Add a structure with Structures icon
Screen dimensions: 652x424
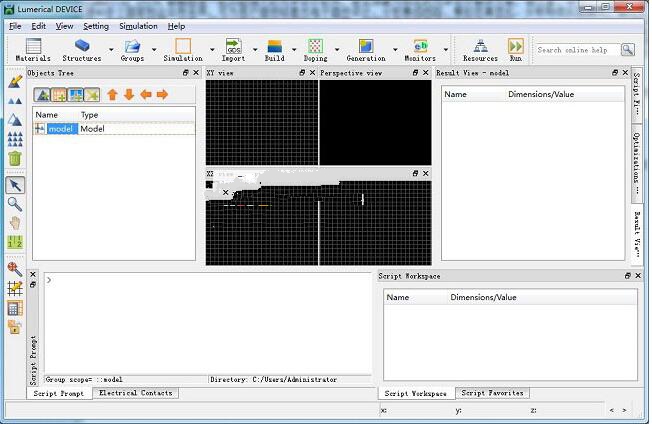pos(82,45)
